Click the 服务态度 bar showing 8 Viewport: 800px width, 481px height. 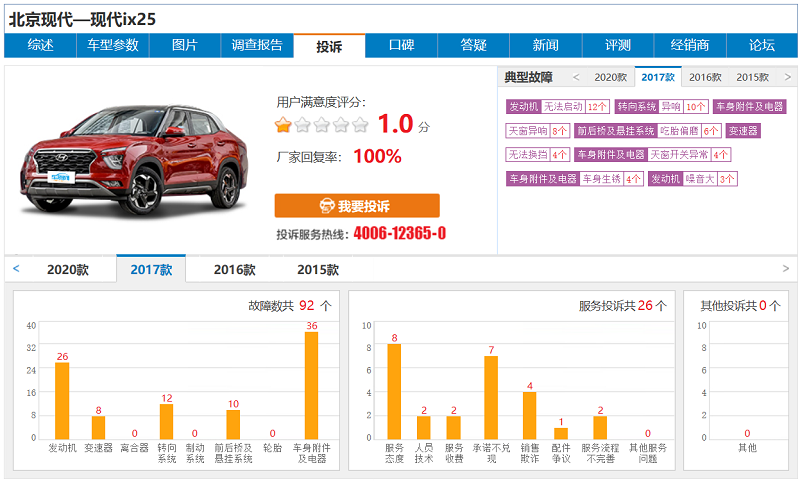[394, 391]
